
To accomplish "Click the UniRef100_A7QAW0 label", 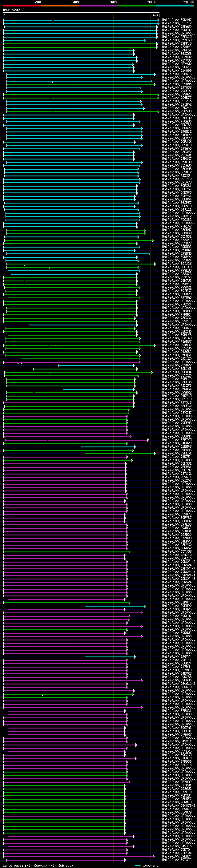I will [177, 121].
